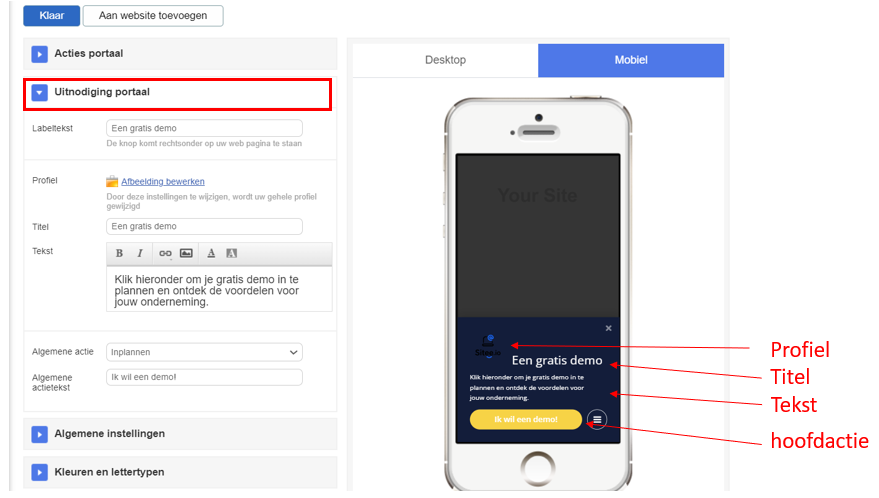Screen dimensions: 879x498
Task: Open the Afbeelding bewerken link
Action: [163, 182]
